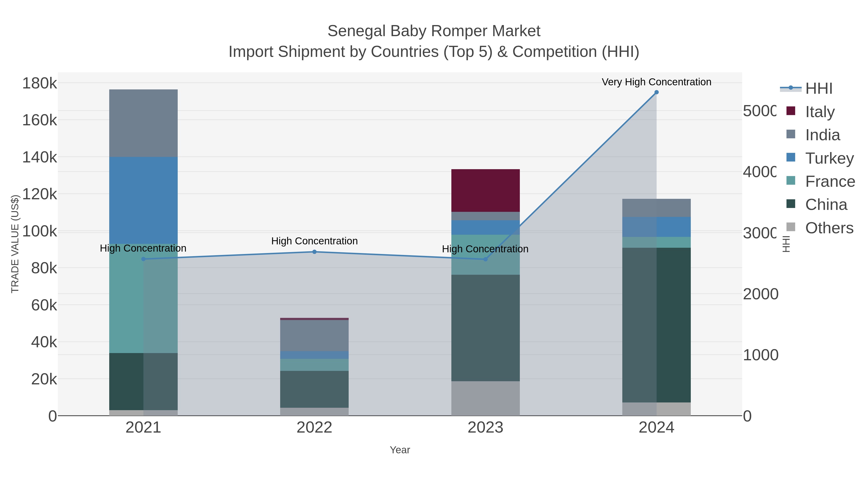Screen dimensions: 868x488
Task: Click the India segment atop 2024 bar
Action: pos(656,208)
